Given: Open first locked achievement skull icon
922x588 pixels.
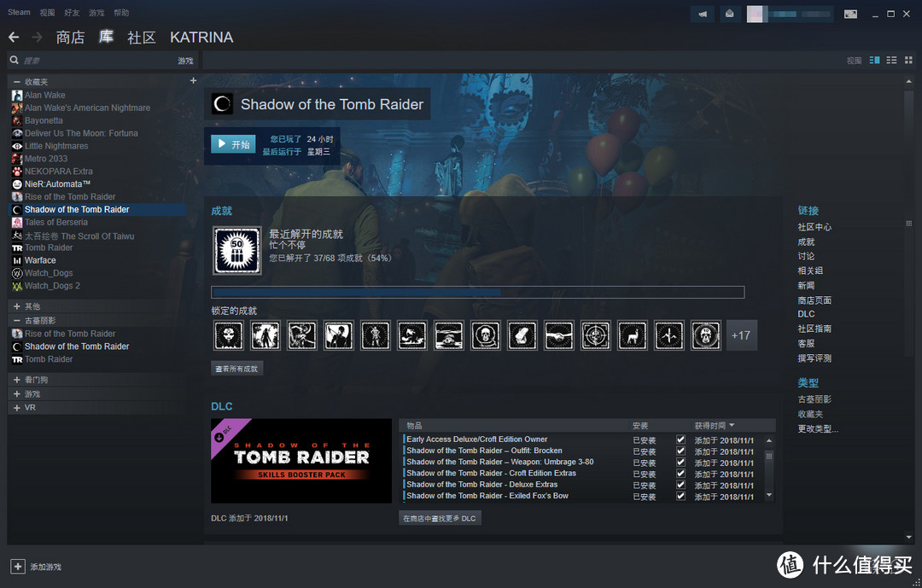Looking at the screenshot, I should 229,335.
